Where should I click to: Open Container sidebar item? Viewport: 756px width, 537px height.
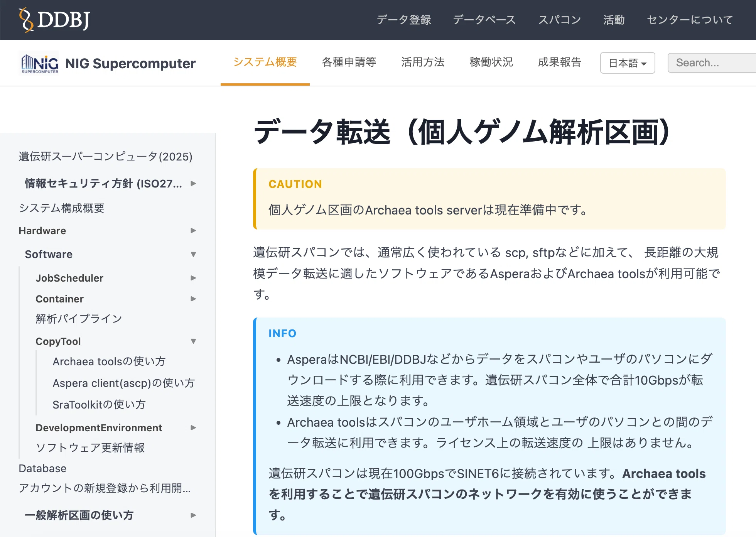pyautogui.click(x=59, y=299)
